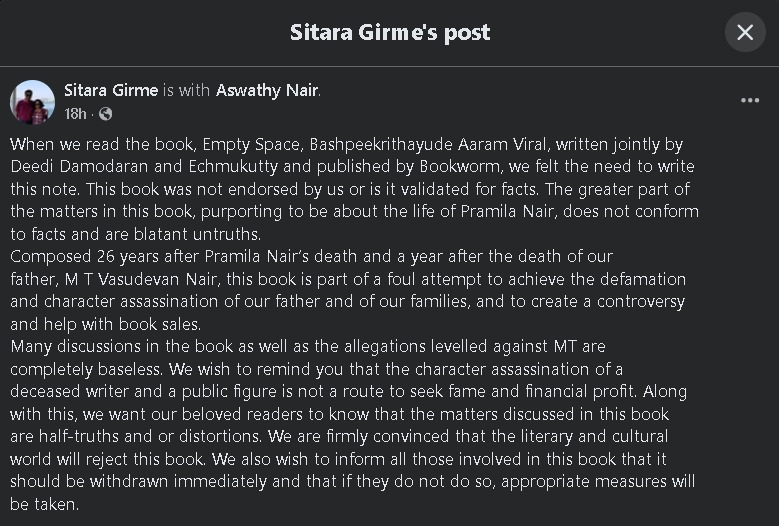Close the Sitara Girme's post dialog
Viewport: 779px width, 526px height.
(745, 32)
